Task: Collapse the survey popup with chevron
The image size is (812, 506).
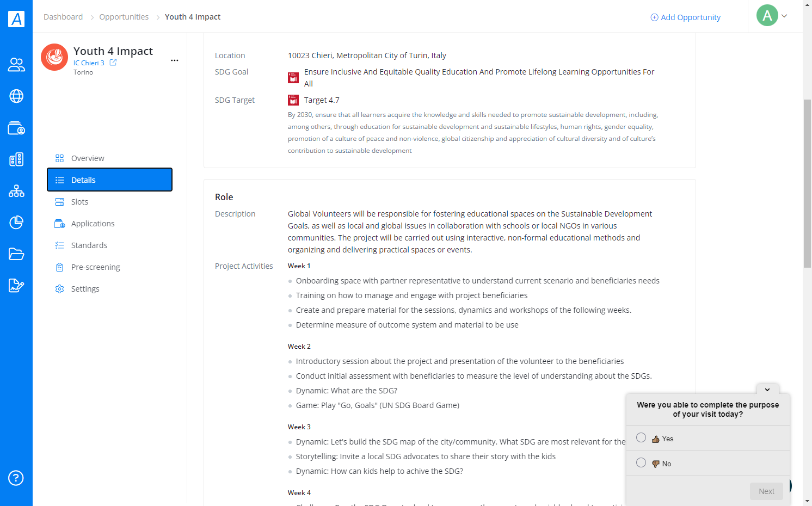Action: [767, 390]
